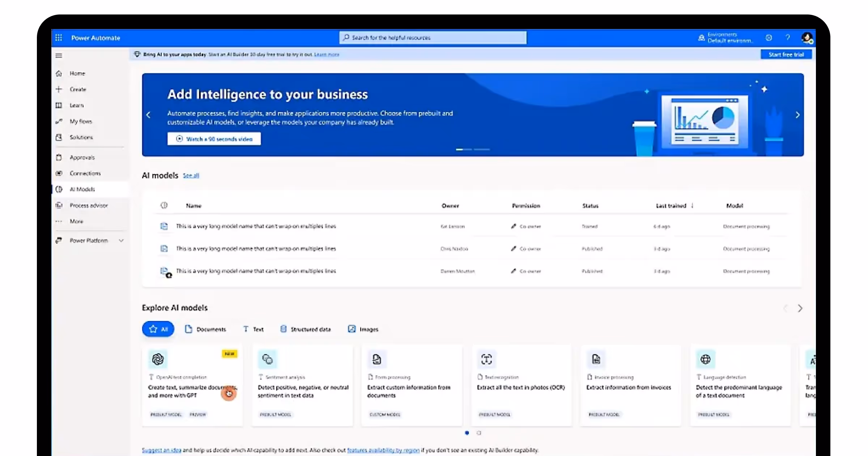The image size is (868, 456).
Task: Click the Sentiment analysis model icon
Action: point(267,359)
